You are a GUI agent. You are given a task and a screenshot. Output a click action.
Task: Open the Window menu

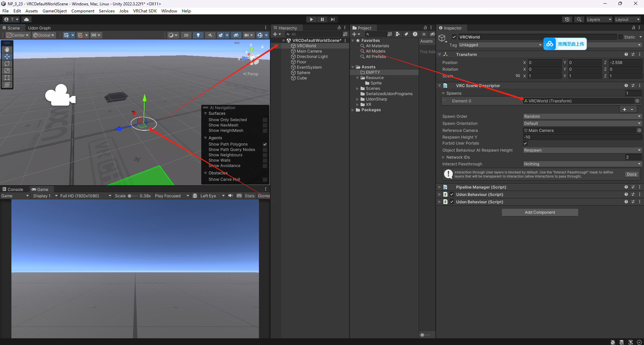tap(169, 11)
